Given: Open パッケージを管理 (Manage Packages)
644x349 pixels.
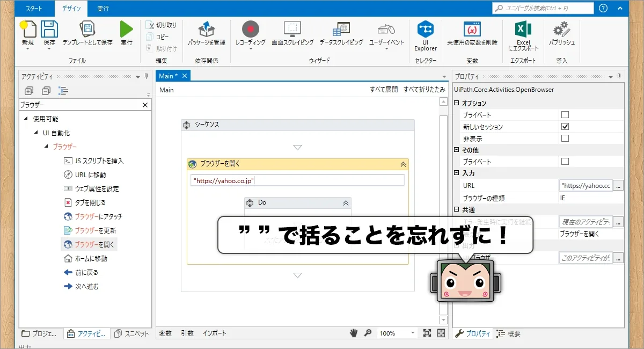Looking at the screenshot, I should (x=207, y=33).
